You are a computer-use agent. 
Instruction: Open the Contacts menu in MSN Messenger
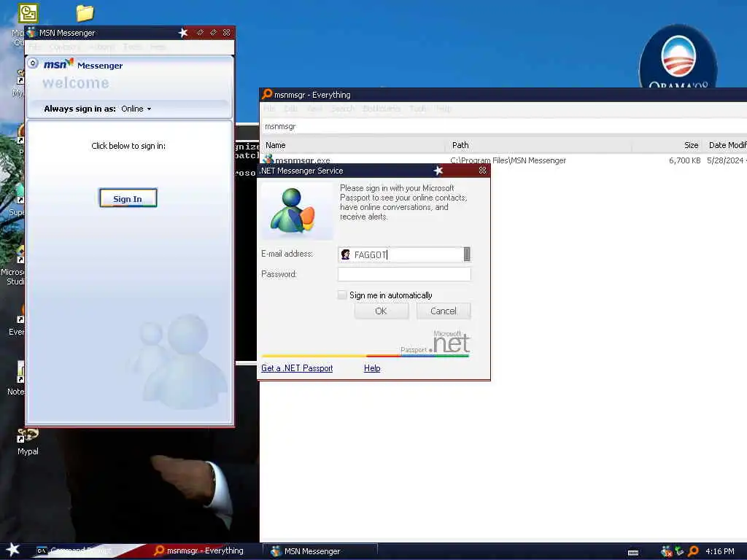click(x=65, y=47)
